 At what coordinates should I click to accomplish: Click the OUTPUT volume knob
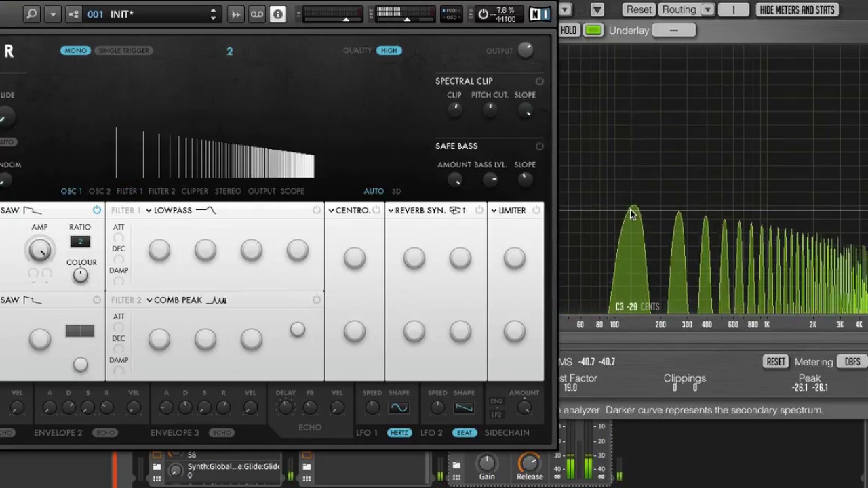(x=526, y=50)
